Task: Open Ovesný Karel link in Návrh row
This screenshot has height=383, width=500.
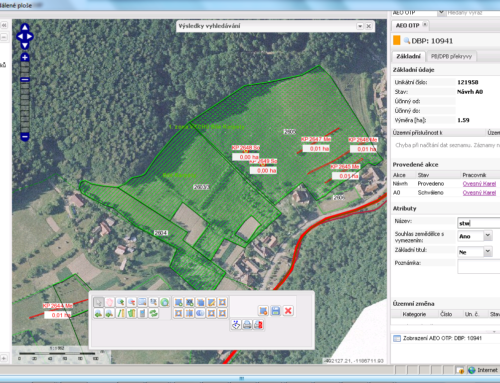Action: tap(479, 184)
